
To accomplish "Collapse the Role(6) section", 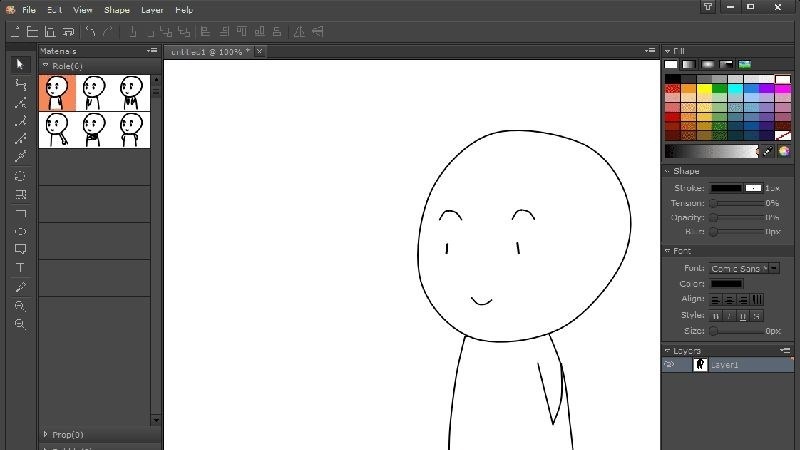I will (x=46, y=66).
